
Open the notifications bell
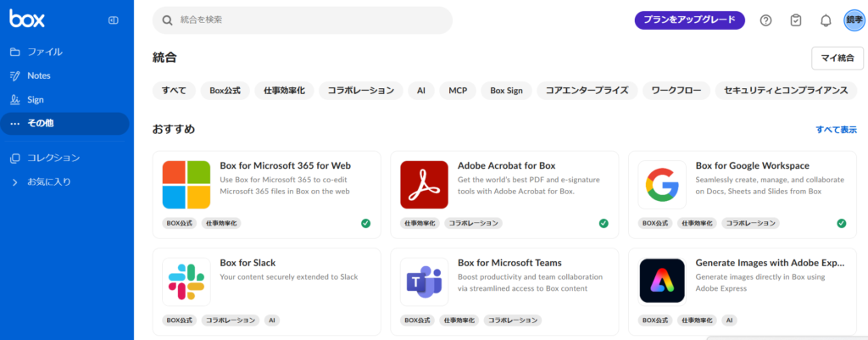tap(825, 20)
